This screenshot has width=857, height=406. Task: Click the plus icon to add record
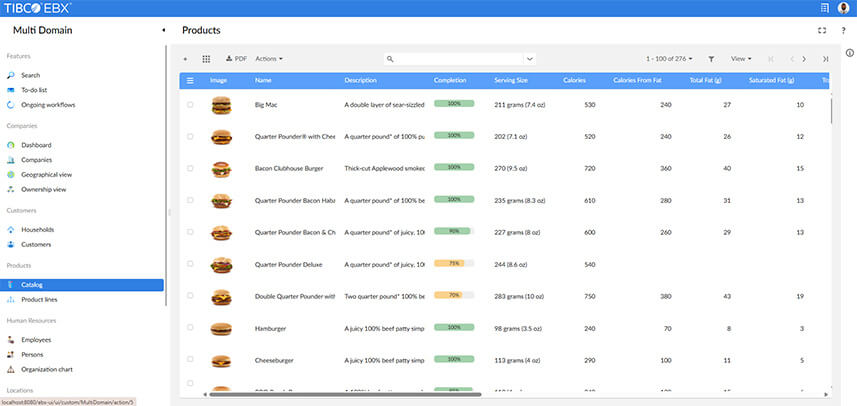pos(185,59)
